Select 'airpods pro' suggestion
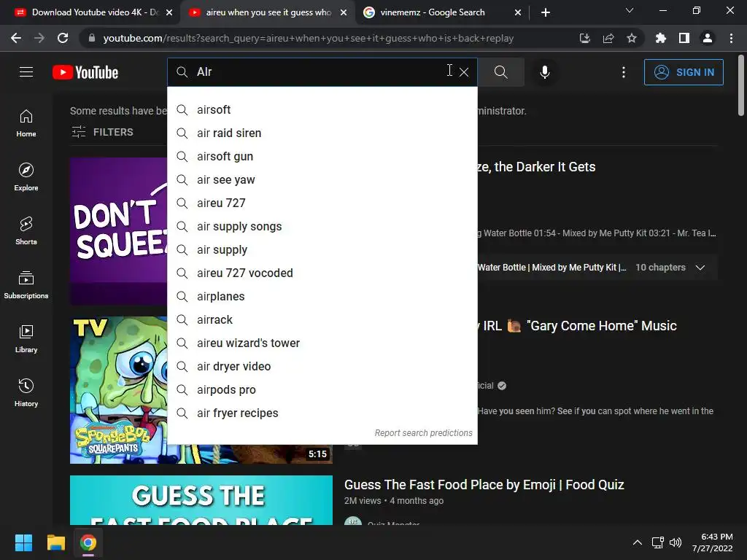Screen dimensions: 747x560 coord(322,390)
